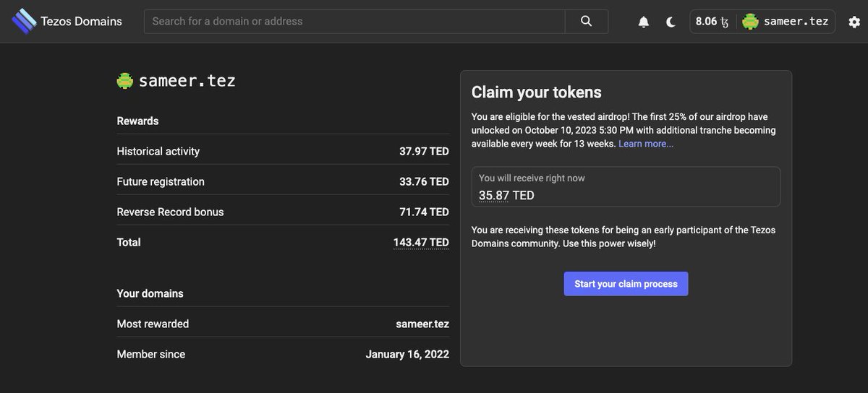
Task: Open the most rewarded domain sameer.tez
Action: pos(422,324)
